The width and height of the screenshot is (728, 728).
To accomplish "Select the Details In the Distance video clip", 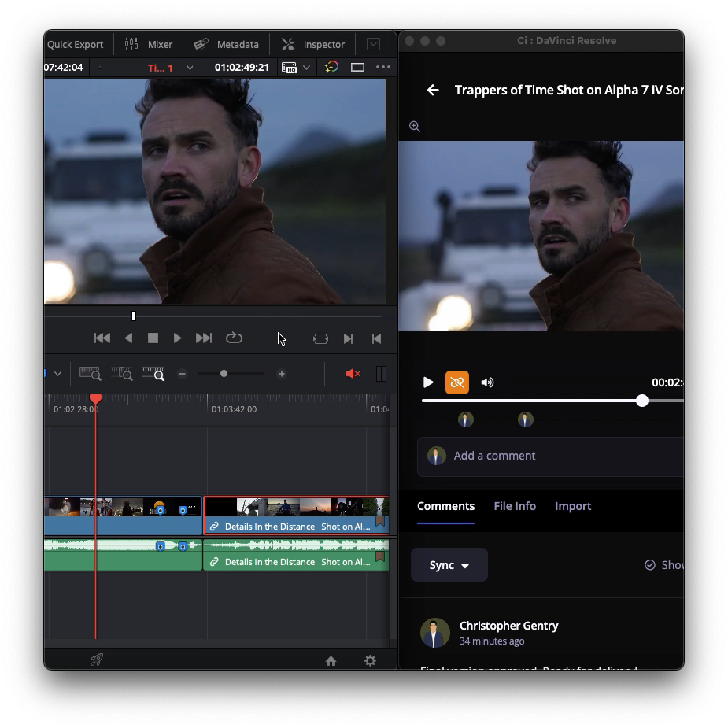I will 296,516.
